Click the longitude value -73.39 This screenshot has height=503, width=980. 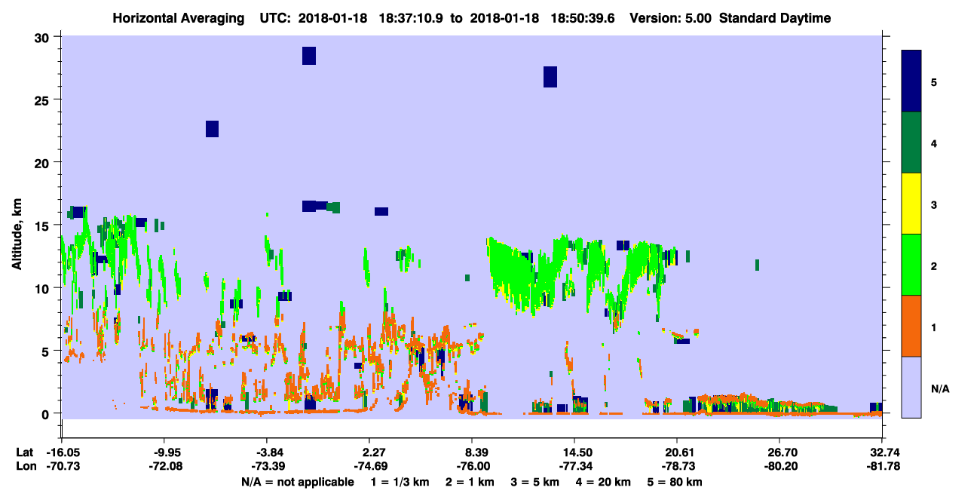[x=270, y=466]
